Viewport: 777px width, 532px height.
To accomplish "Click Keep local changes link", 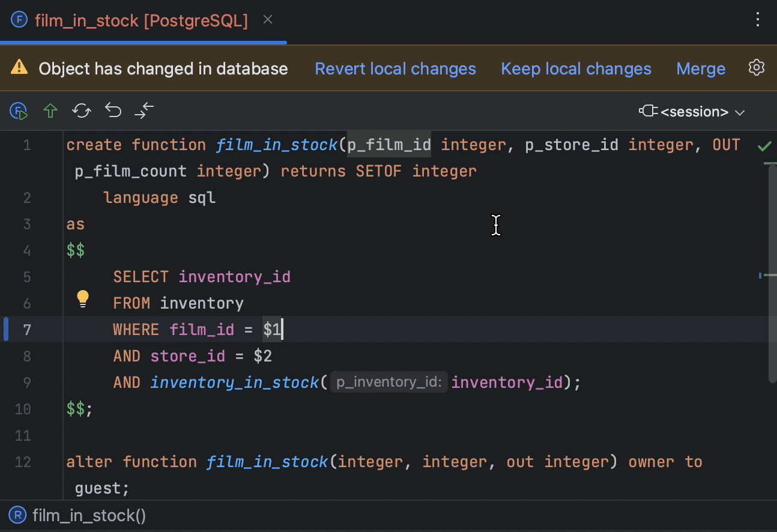I will 576,69.
